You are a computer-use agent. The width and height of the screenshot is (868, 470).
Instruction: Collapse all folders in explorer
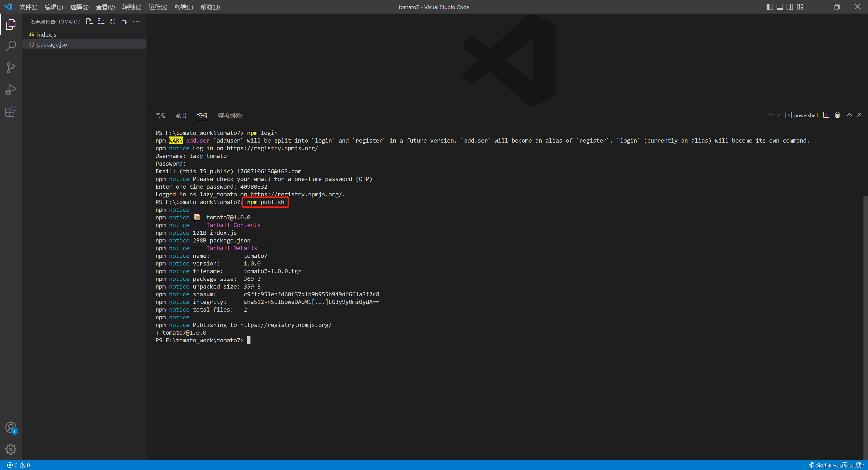[x=124, y=21]
